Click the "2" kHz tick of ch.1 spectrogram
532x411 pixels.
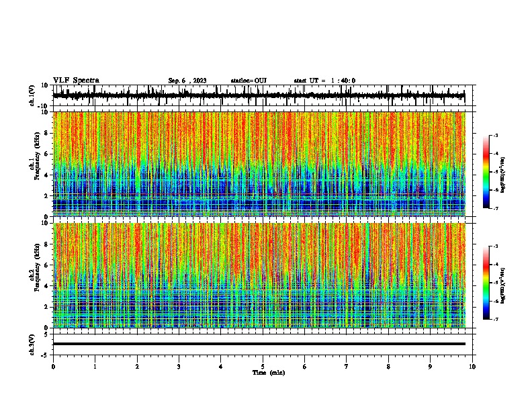46,195
